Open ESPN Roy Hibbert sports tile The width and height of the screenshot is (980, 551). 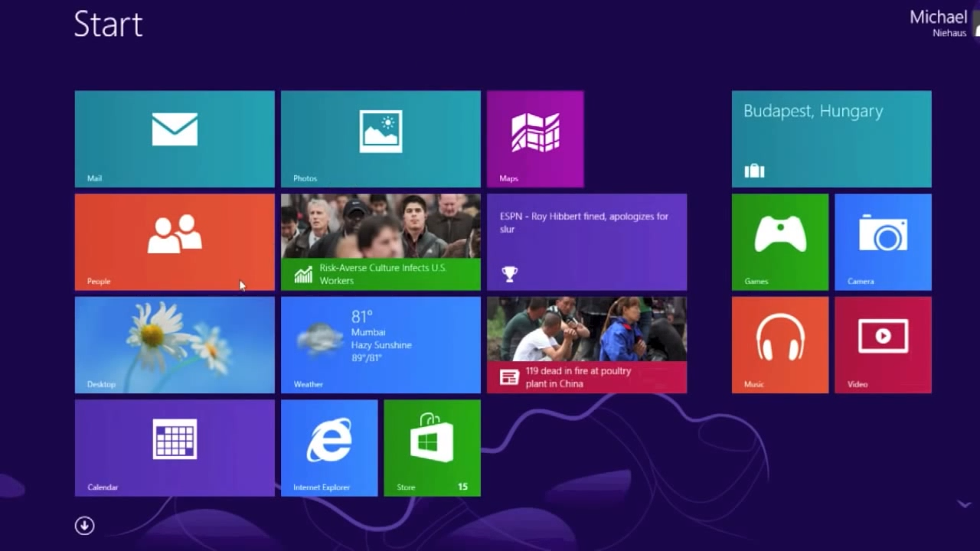click(x=587, y=242)
